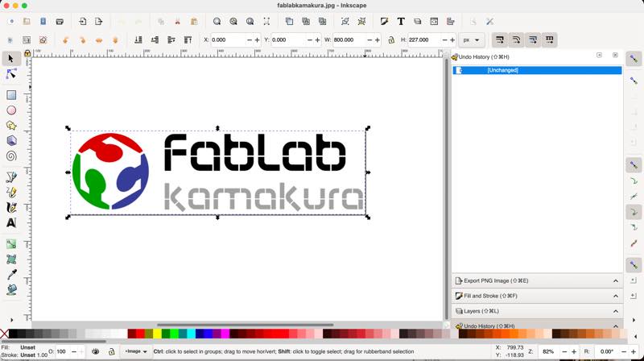
Task: Click the no-color X swatch
Action: (4, 333)
